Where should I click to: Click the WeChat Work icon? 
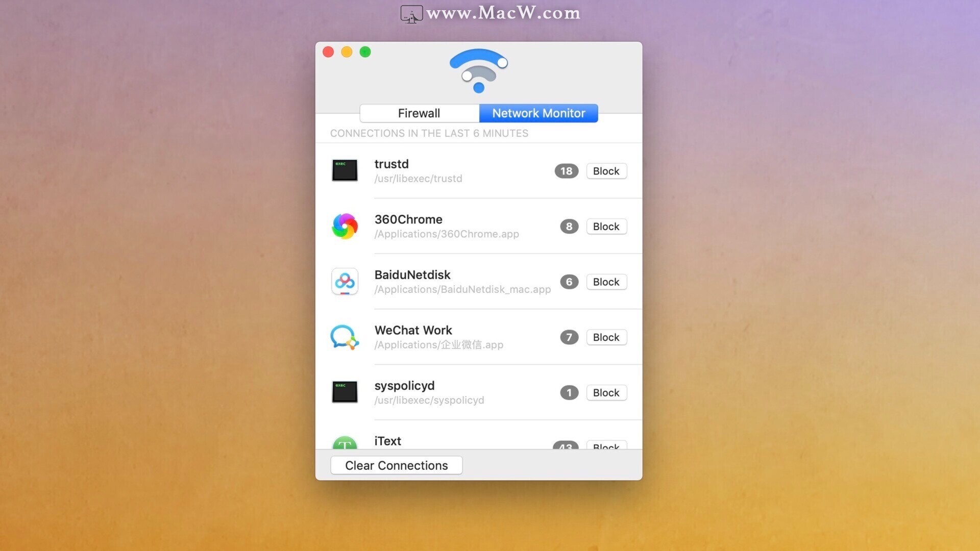(x=344, y=336)
